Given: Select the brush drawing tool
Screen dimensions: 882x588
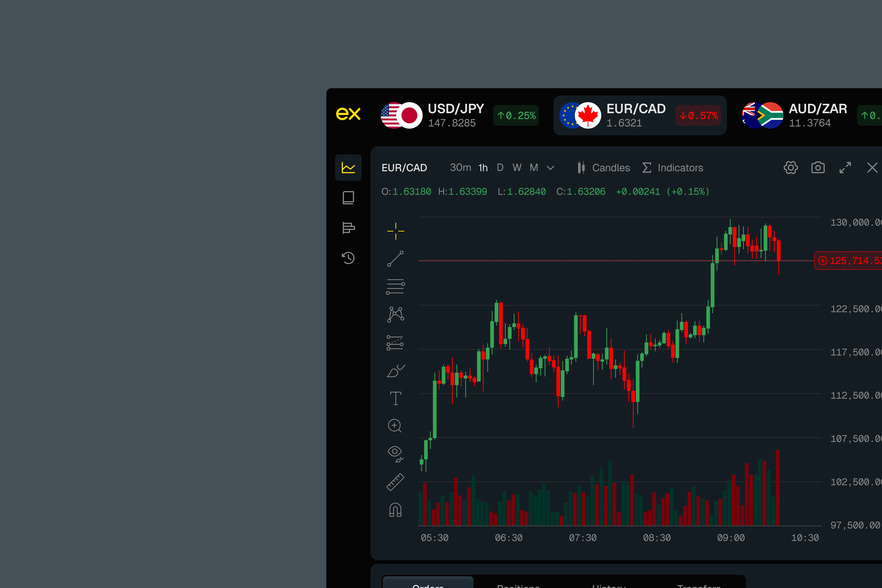Looking at the screenshot, I should pos(395,371).
